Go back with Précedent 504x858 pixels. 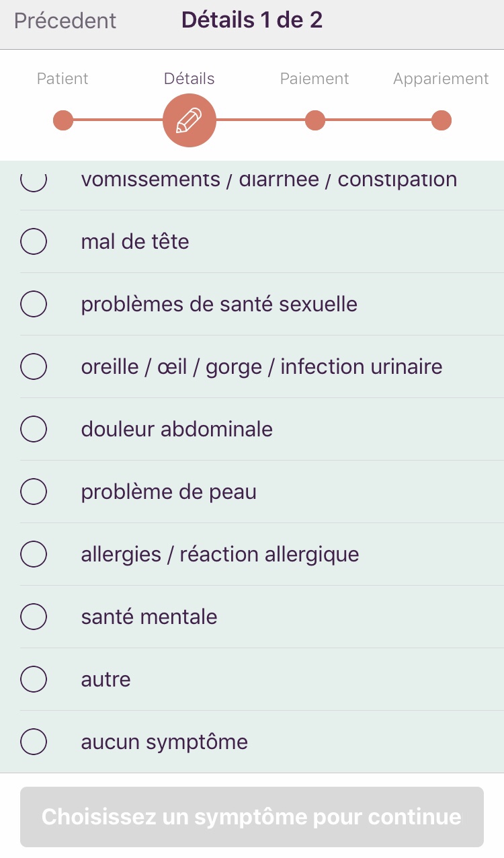[x=65, y=20]
